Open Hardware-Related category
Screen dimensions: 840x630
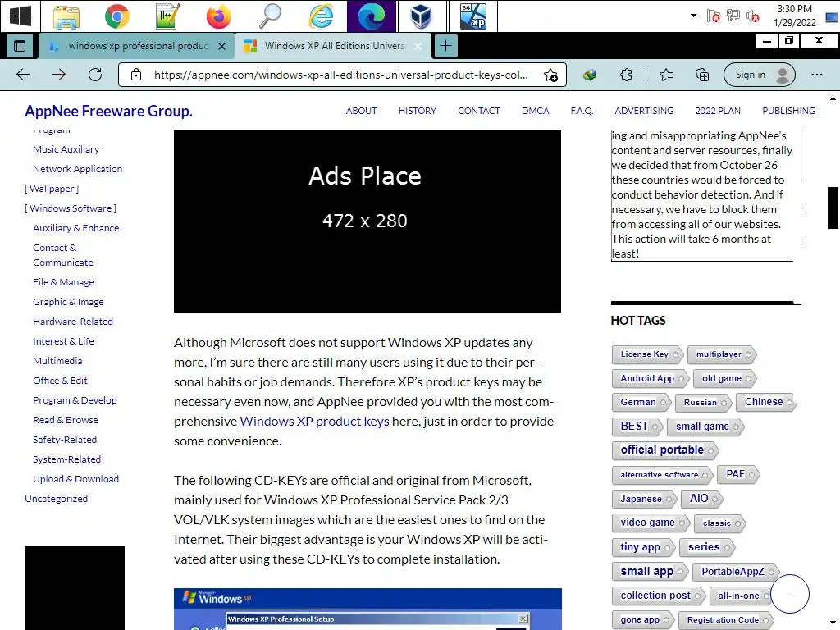[x=73, y=322]
